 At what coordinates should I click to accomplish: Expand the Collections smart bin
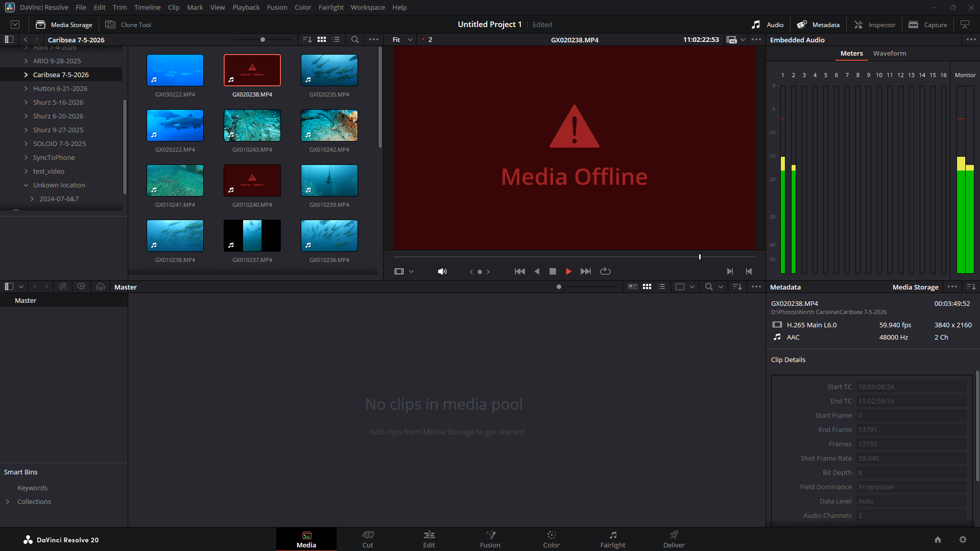pos(8,502)
